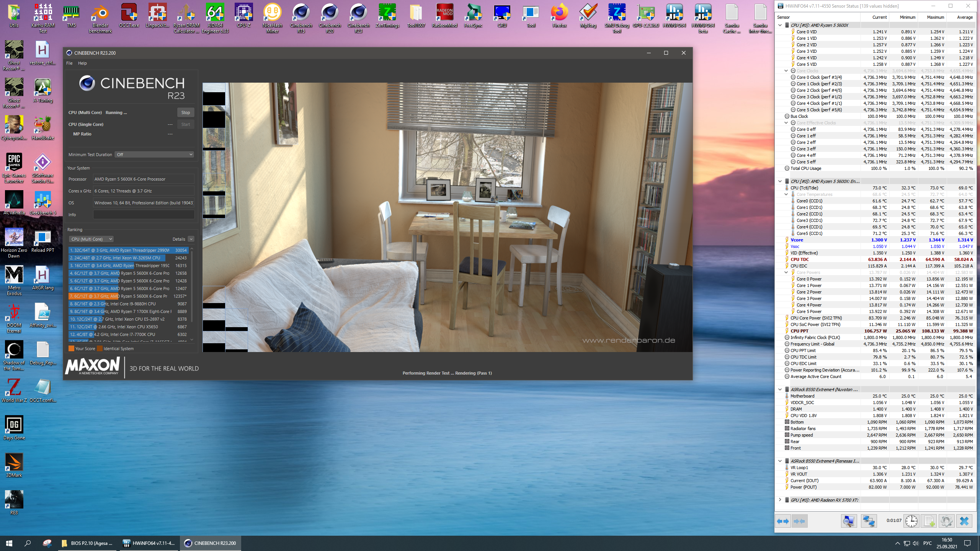
Task: Open GPU-Z 2.36.0 desktop shortcut
Action: point(645,16)
